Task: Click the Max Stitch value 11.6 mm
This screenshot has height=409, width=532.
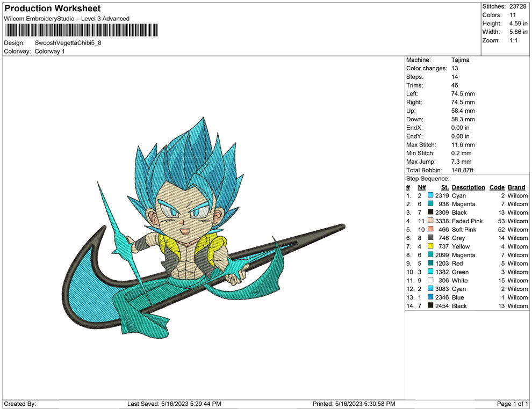Action: [x=463, y=145]
